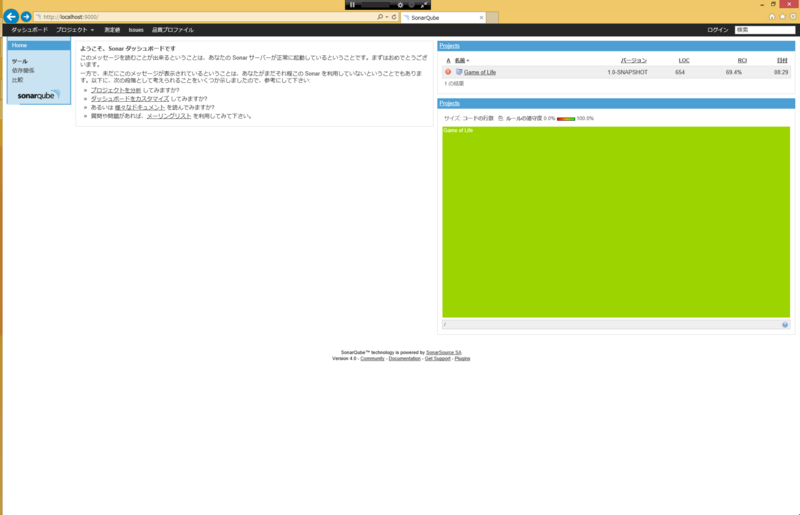Pause using the overlay pause button
The height and width of the screenshot is (515, 800).
[352, 5]
